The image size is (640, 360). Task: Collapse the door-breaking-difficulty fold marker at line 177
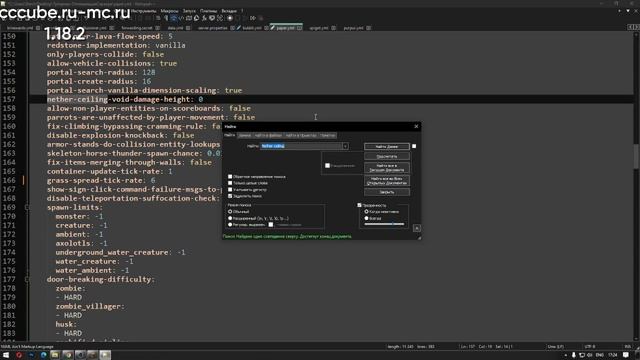(x=27, y=280)
